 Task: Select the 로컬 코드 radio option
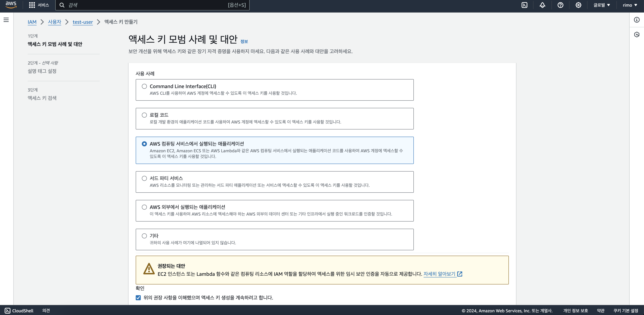(x=144, y=115)
